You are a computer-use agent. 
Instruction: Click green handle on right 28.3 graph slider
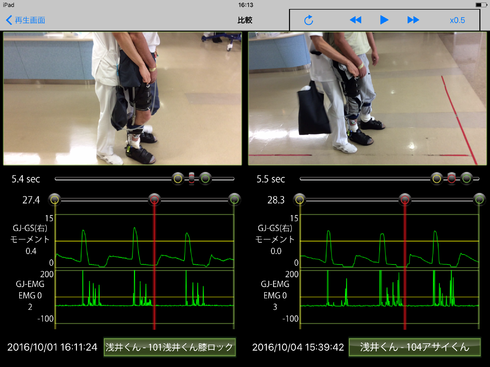[479, 200]
